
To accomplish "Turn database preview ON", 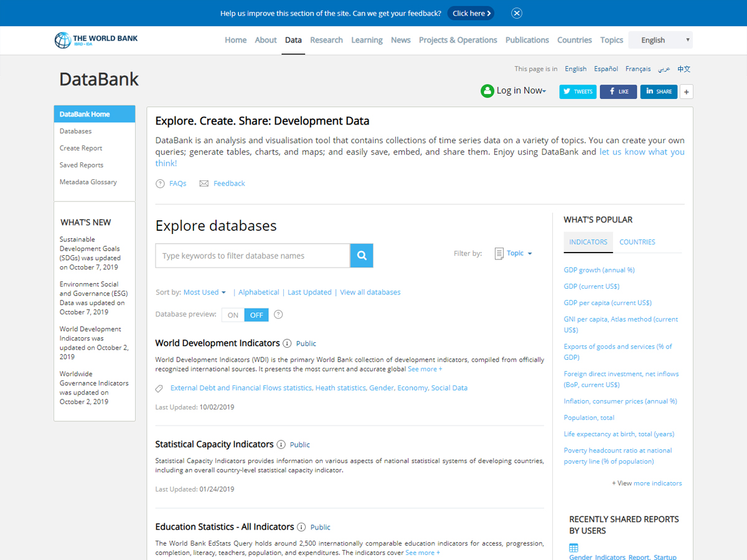I will point(233,315).
